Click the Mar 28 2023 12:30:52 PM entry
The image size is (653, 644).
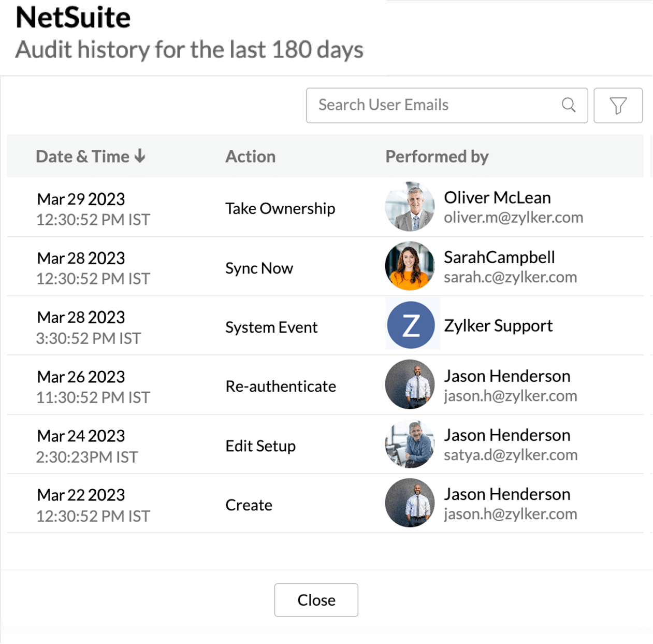(93, 268)
